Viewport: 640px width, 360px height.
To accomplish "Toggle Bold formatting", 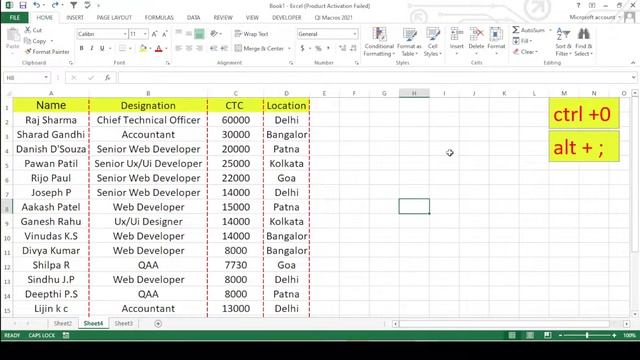I will coord(82,48).
